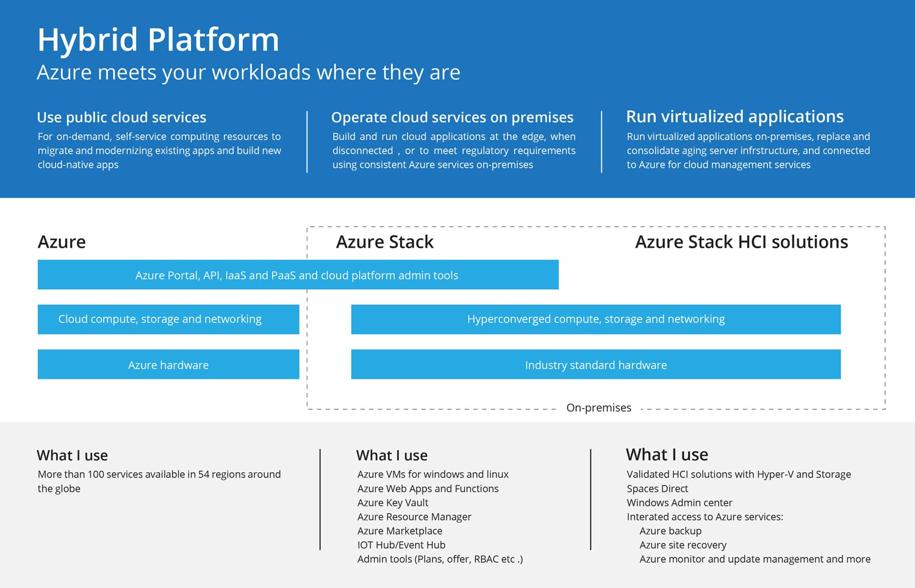Click the 'What I use' heading above 'Validated HCI'

tap(667, 455)
